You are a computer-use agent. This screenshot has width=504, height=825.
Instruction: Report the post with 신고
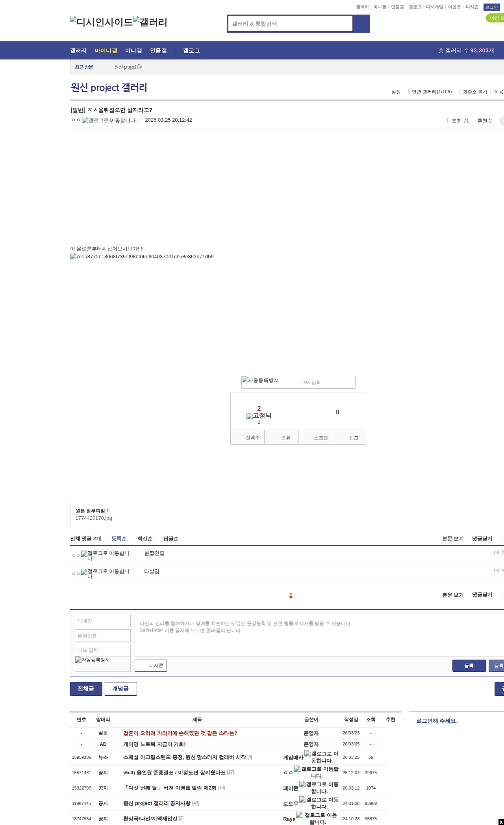349,438
